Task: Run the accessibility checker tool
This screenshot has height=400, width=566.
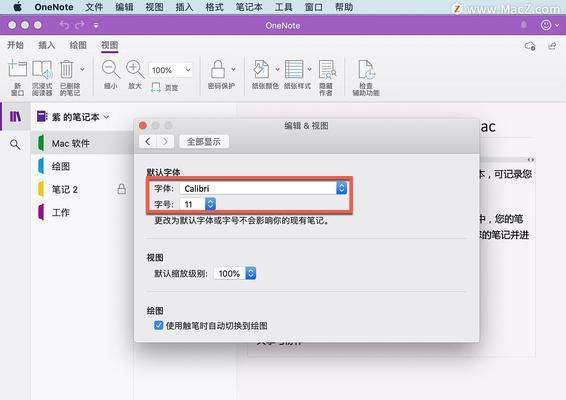Action: [366, 78]
